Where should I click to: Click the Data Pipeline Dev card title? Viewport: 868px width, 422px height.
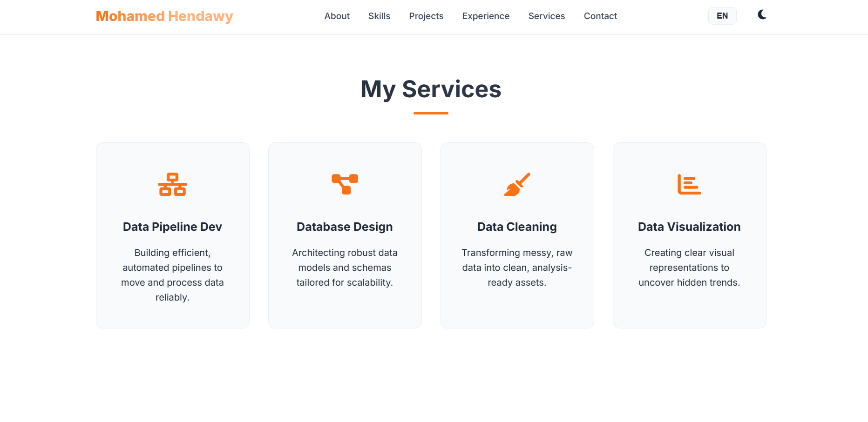pyautogui.click(x=172, y=227)
